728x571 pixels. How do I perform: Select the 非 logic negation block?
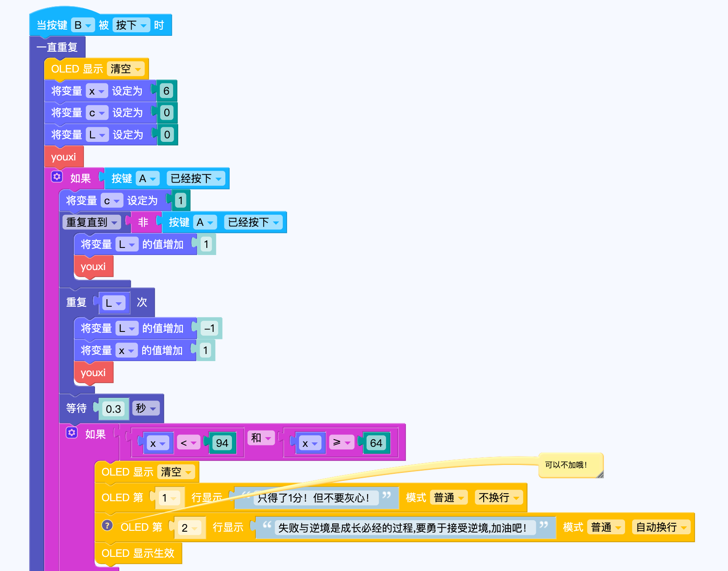[x=143, y=222]
